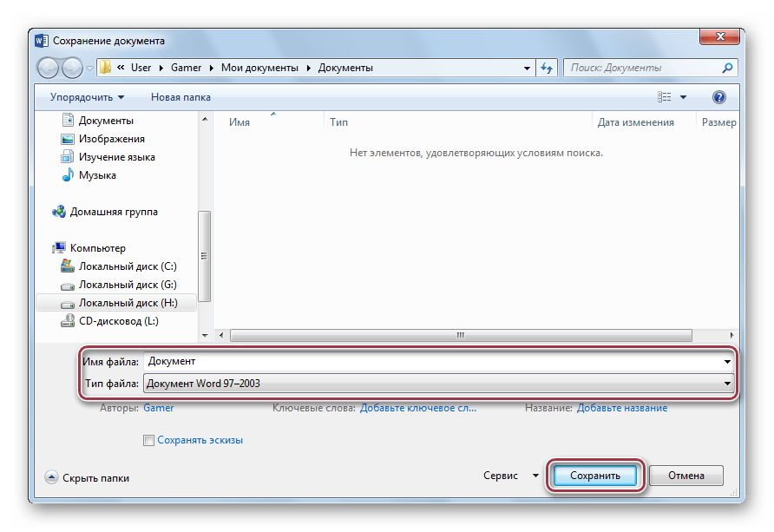Click Домашняя группа icon in sidebar
This screenshot has width=774, height=532.
point(59,212)
